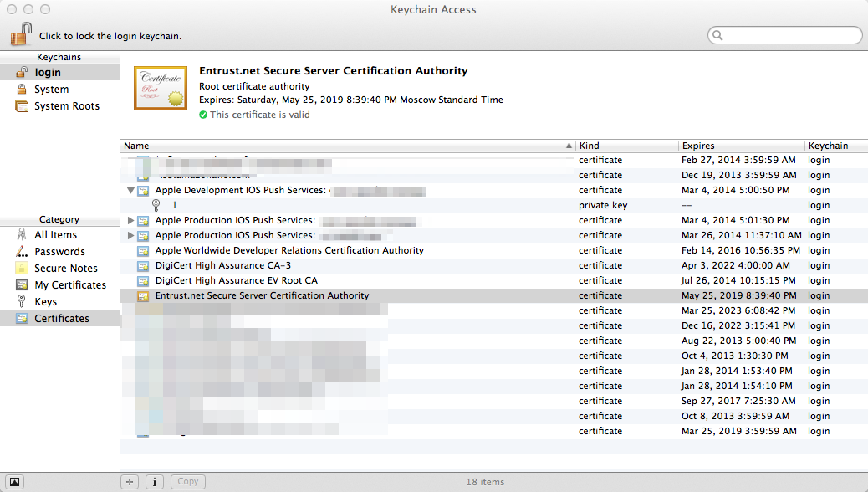Click expiry date Aug 22, 2013 5:00:40 PM
The width and height of the screenshot is (868, 492).
point(739,341)
